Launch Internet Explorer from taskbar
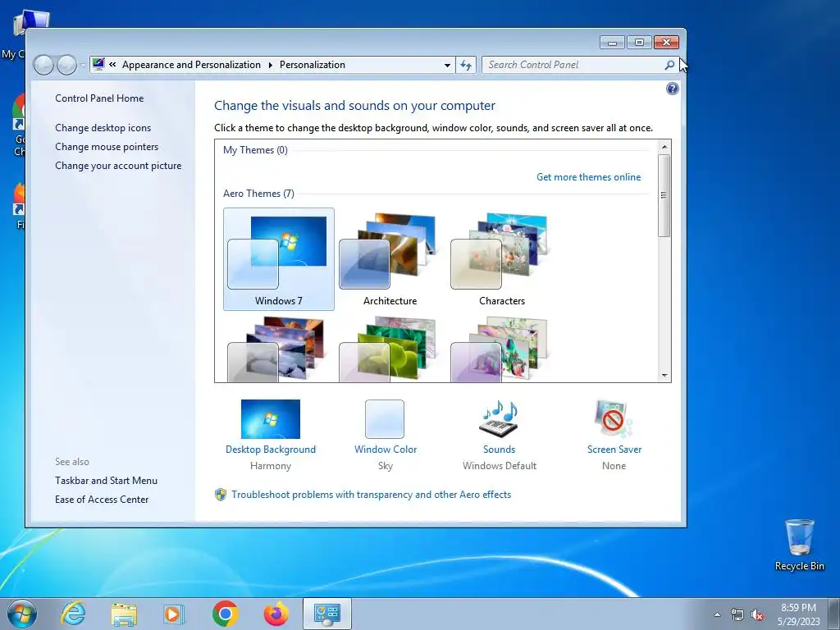 [73, 614]
